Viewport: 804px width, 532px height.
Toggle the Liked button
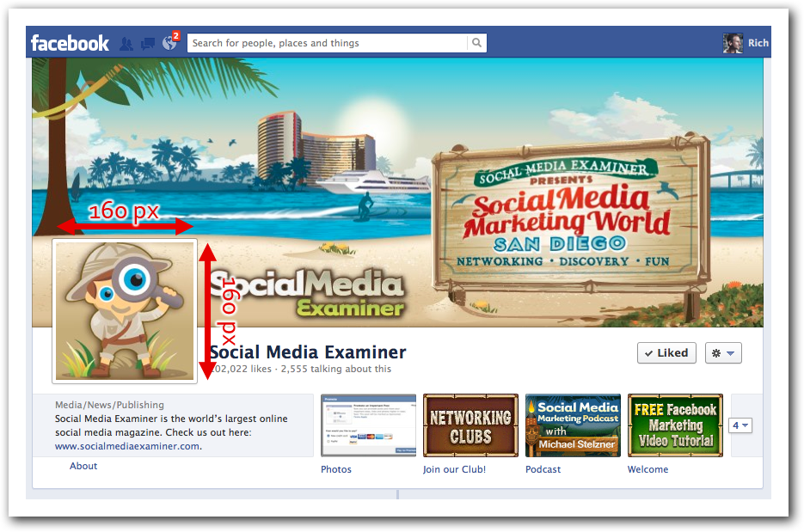[666, 352]
